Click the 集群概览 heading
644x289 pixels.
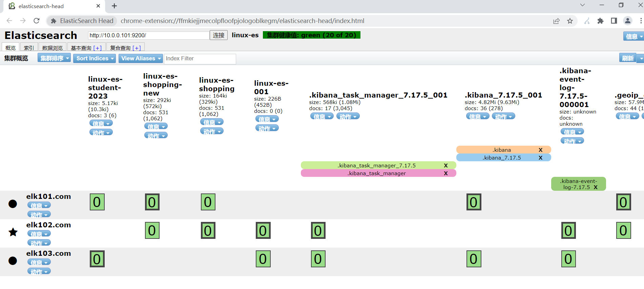pyautogui.click(x=16, y=58)
